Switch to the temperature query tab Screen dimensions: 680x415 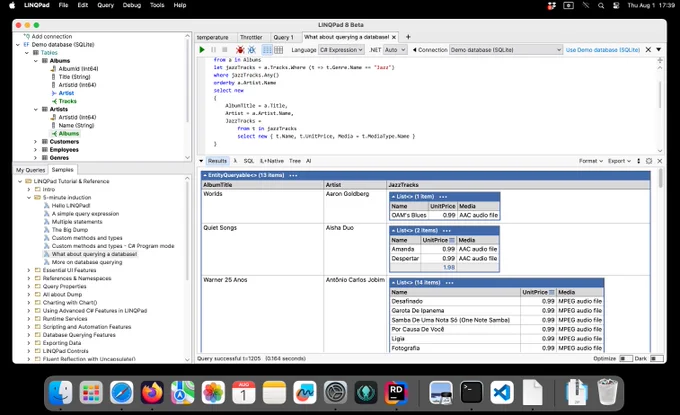(x=213, y=37)
